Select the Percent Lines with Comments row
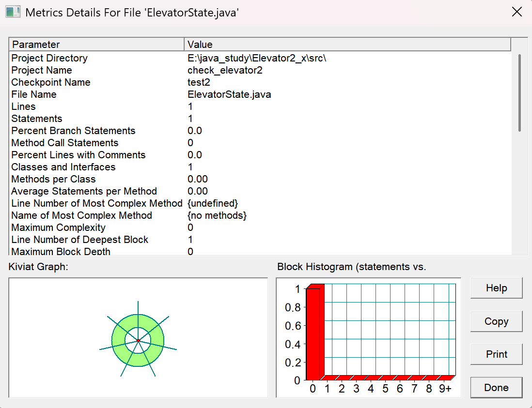Viewport: 532px width, 408px height. (x=261, y=155)
